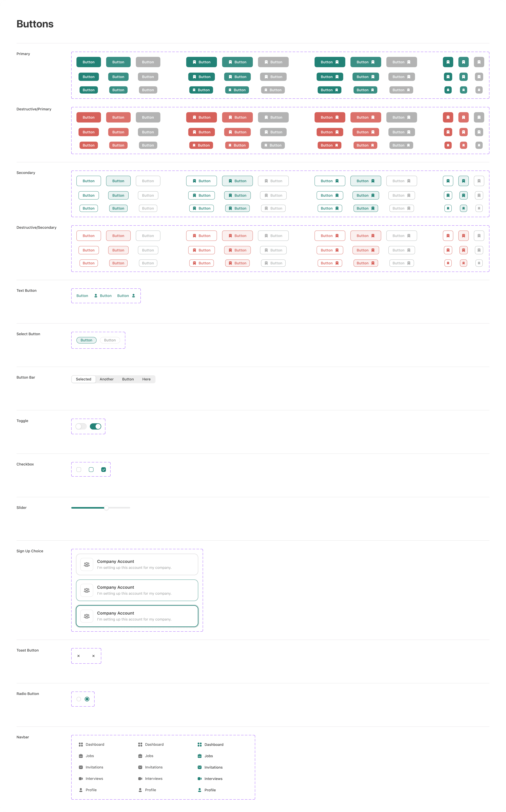Uncheck the teal checked checkbox
Image resolution: width=506 pixels, height=812 pixels.
coord(103,469)
